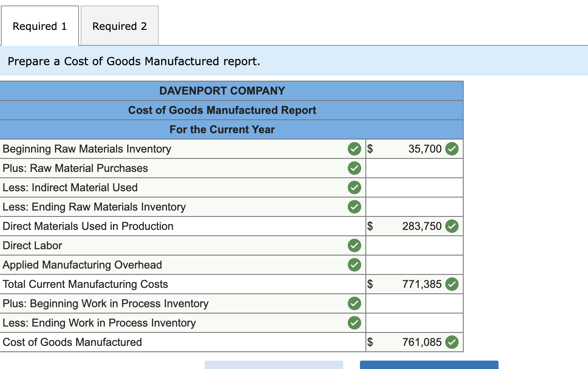The height and width of the screenshot is (369, 588).
Task: Click the checkmark beside Less: Indirect Material Used
Action: click(354, 187)
